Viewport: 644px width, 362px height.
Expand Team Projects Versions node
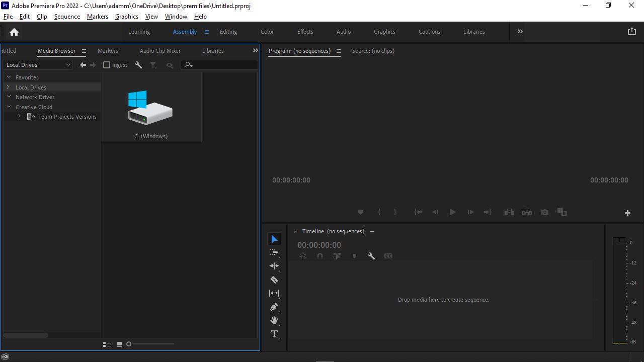pos(19,117)
